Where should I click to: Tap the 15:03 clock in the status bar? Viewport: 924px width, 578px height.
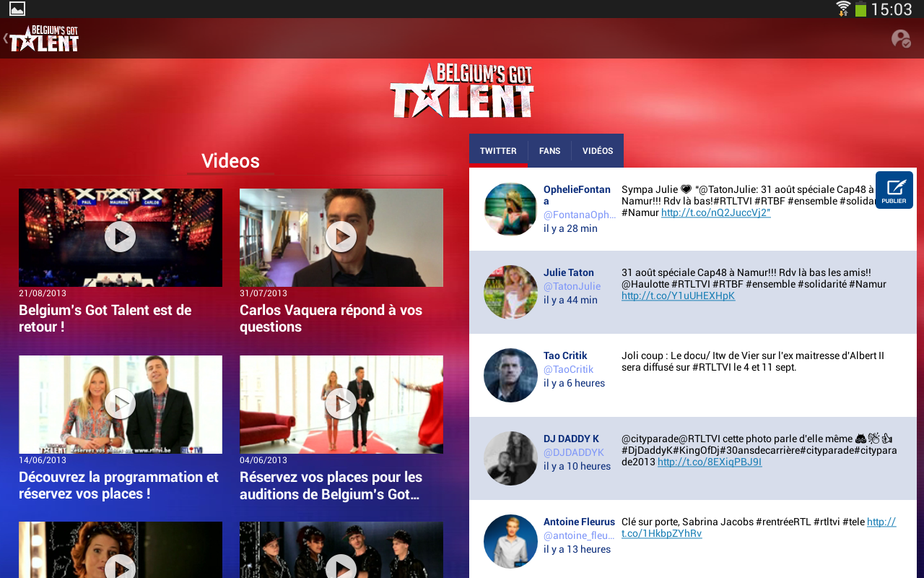tap(891, 9)
